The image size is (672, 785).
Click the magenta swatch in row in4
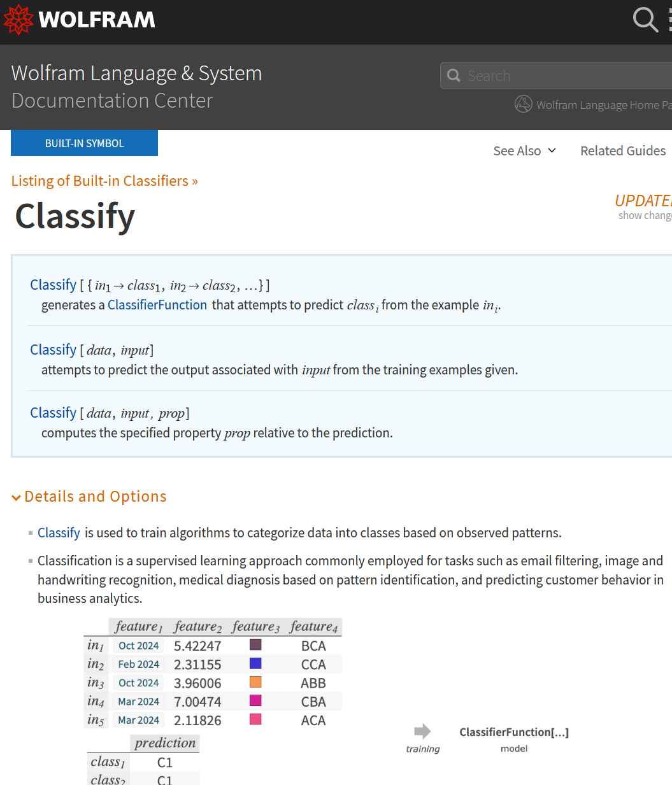point(255,700)
